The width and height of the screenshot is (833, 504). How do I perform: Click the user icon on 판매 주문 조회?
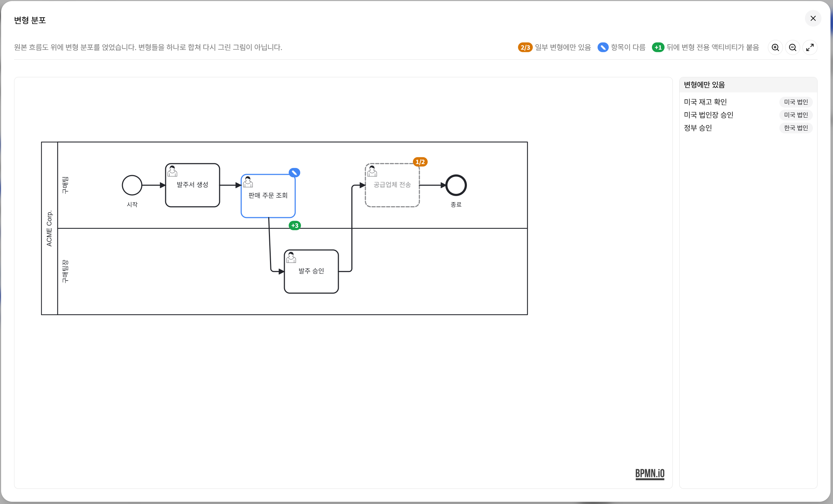tap(248, 182)
